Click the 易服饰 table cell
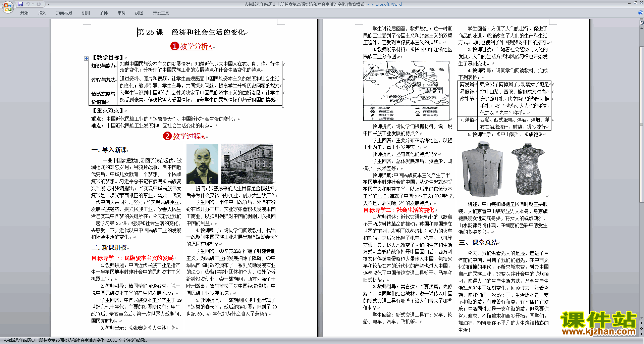644x344 pixels. (468, 92)
